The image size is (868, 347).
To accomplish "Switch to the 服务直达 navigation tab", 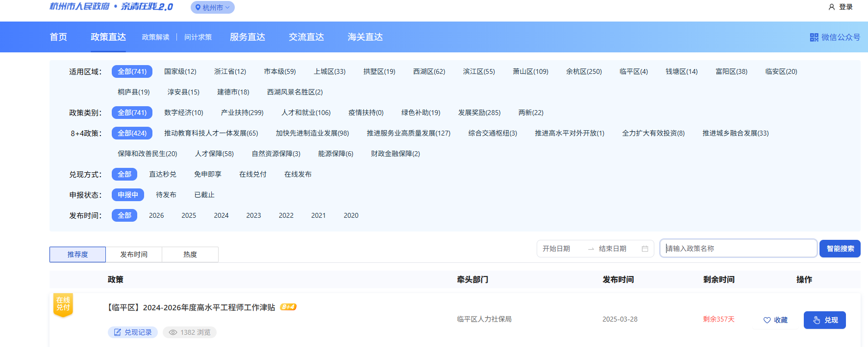I will click(248, 37).
